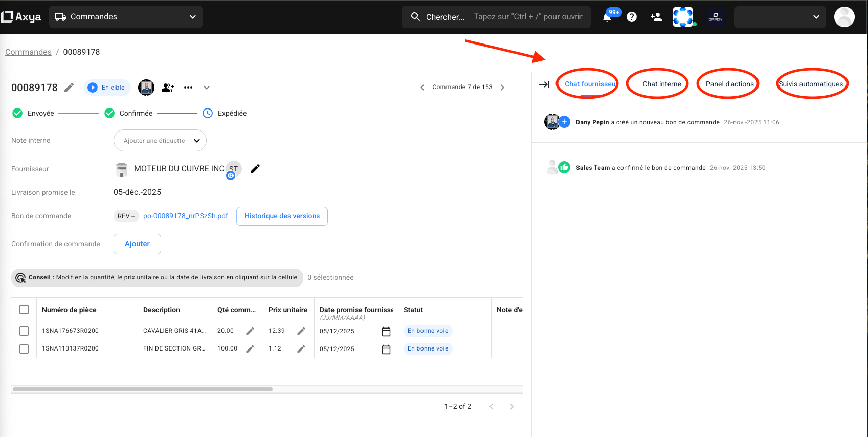Switch to the Chat interne tab
Image resolution: width=868 pixels, height=437 pixels.
661,84
